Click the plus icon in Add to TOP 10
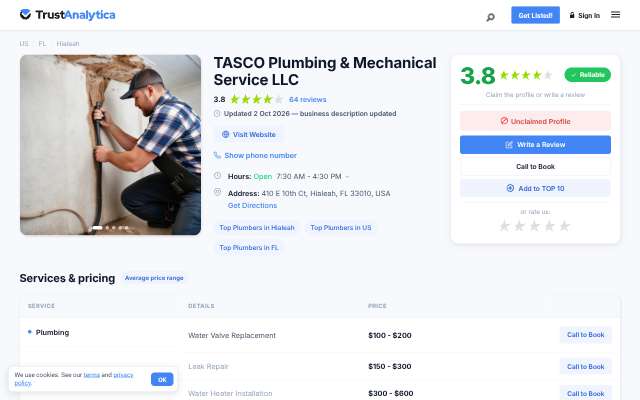The height and width of the screenshot is (400, 640). (510, 188)
